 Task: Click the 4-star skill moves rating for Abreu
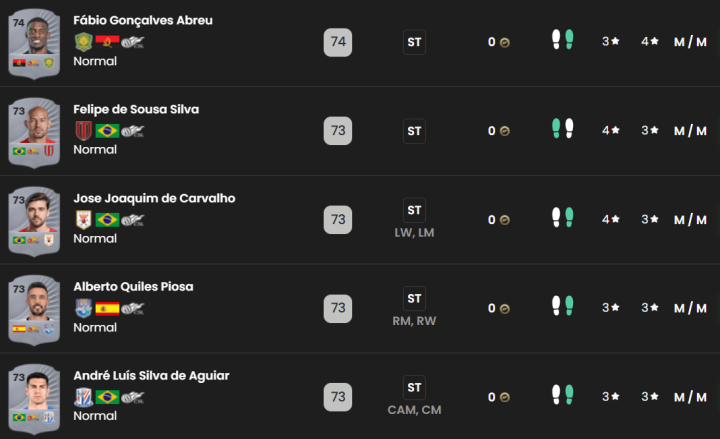coord(650,42)
